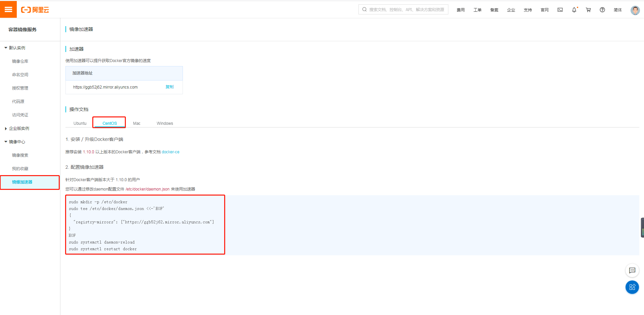Open 费用 in the top bar
The image size is (644, 315).
point(460,10)
